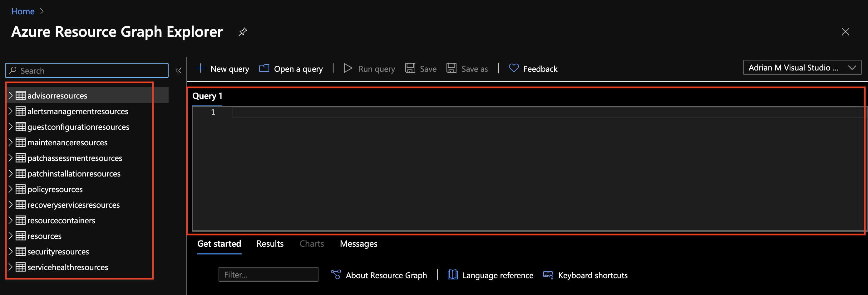Click the advisorresources table icon
The image size is (868, 295).
coord(21,95)
